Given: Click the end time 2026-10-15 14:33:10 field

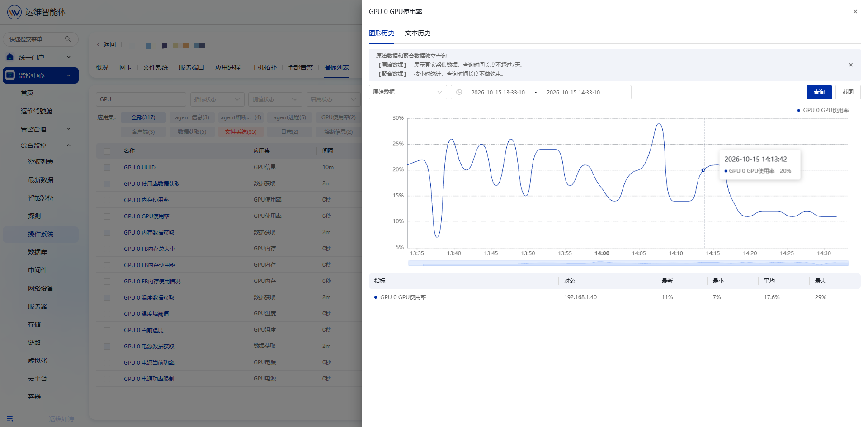Looking at the screenshot, I should [573, 92].
